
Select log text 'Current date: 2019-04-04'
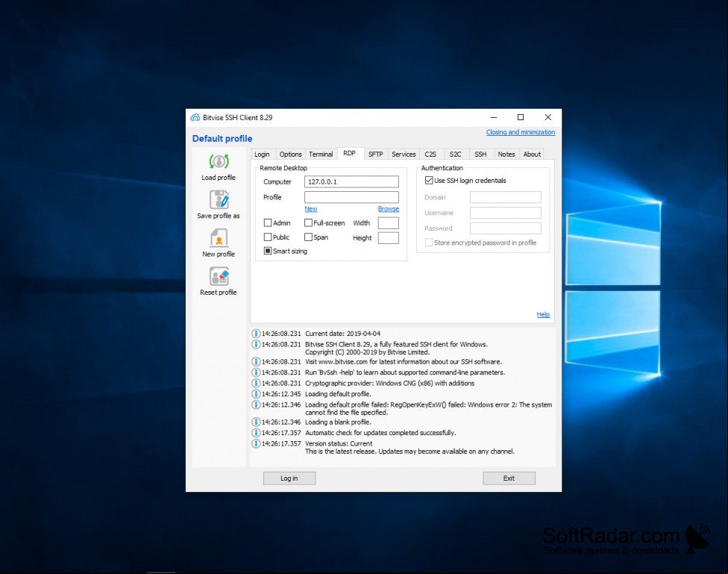342,334
